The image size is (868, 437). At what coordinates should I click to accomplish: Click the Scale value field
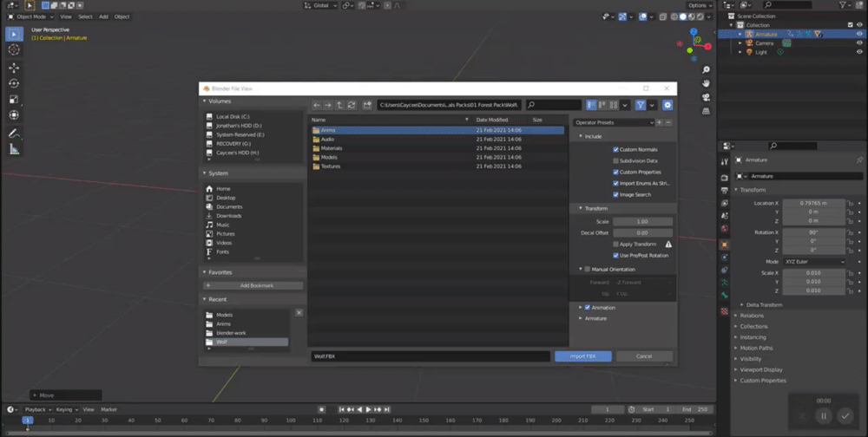pyautogui.click(x=642, y=221)
